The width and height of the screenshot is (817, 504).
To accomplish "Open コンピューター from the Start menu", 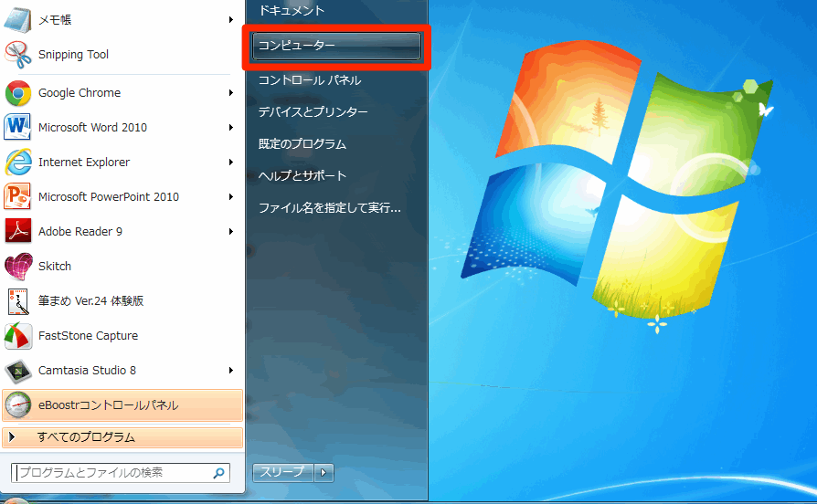I will (336, 46).
